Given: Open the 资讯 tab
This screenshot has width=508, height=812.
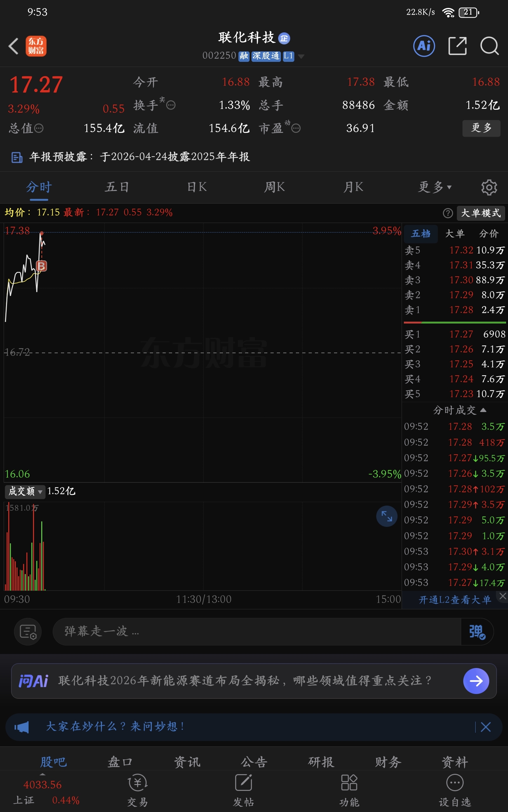Looking at the screenshot, I should tap(187, 762).
